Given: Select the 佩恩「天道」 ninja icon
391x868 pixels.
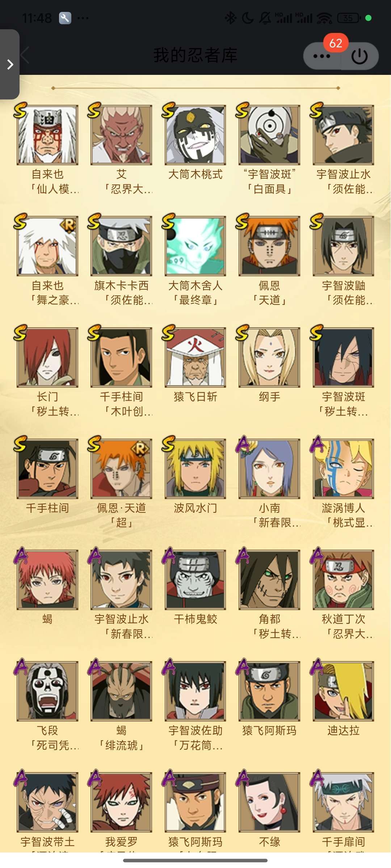Looking at the screenshot, I should tap(269, 246).
